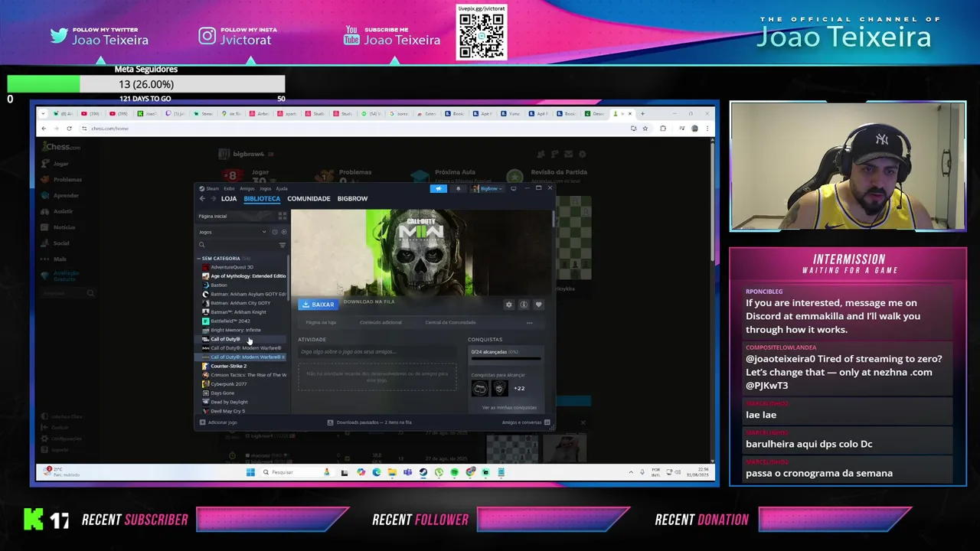980x551 pixels.
Task: Open the Exibir menu
Action: tap(229, 188)
